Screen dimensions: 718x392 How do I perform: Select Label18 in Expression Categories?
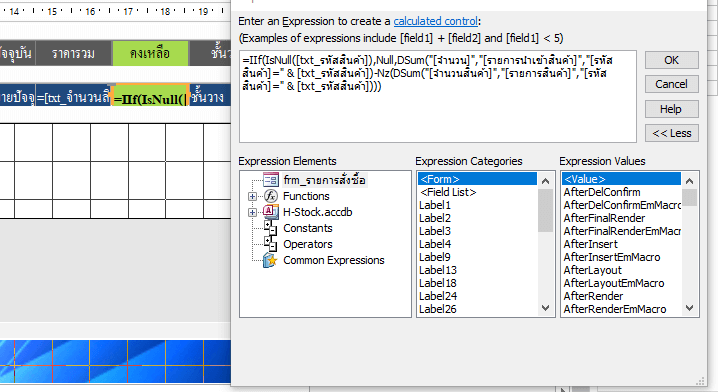pos(477,283)
